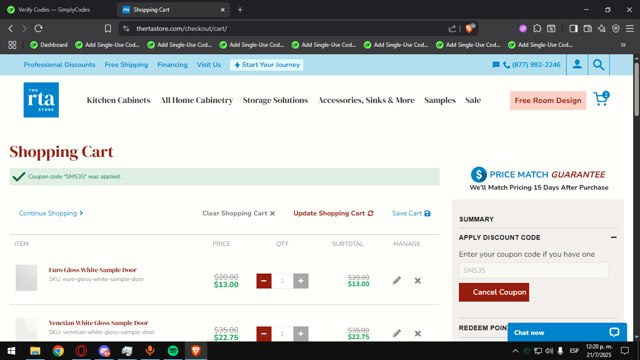Screen dimensions: 640x360
Task: Open File Explorer from the taskbar
Action: (35, 351)
